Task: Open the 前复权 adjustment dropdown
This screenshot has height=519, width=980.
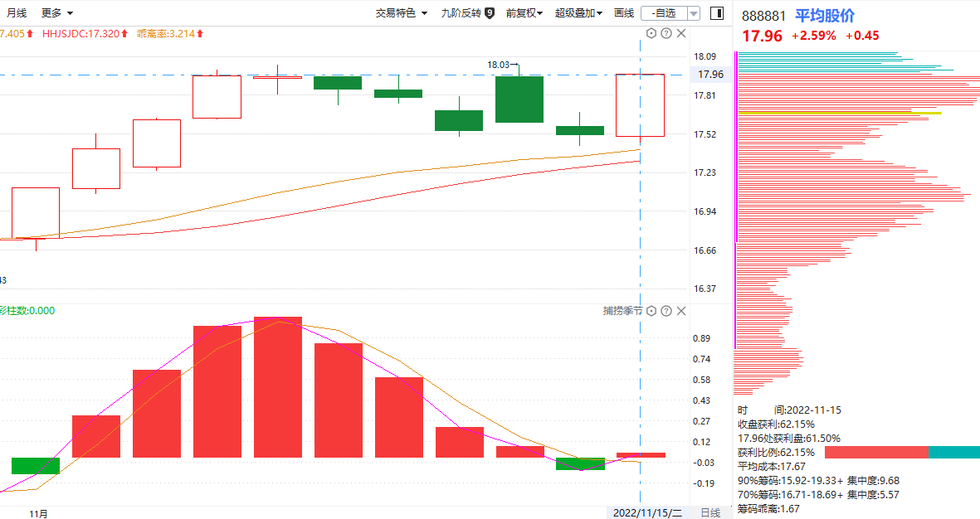Action: [x=524, y=13]
